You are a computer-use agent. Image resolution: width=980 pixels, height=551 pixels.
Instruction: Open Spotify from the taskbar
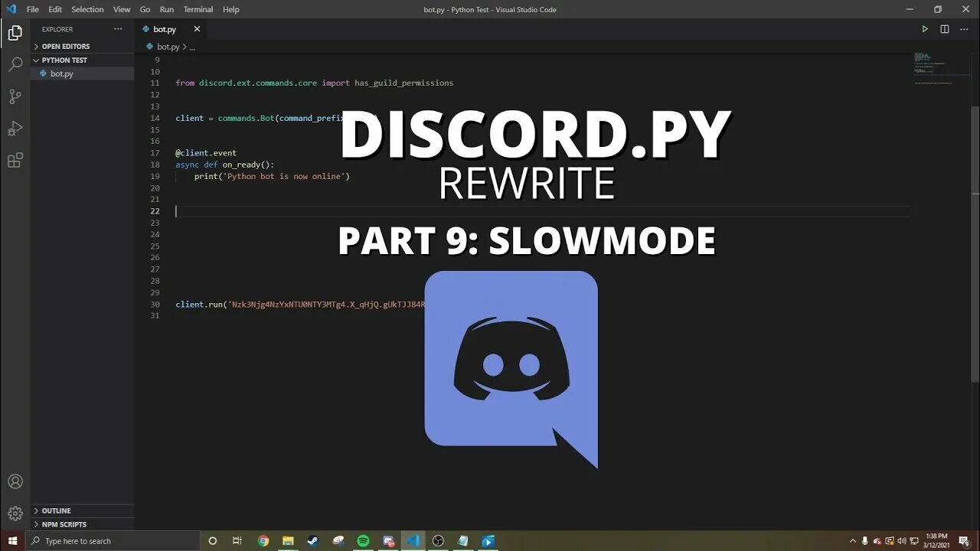(x=363, y=541)
